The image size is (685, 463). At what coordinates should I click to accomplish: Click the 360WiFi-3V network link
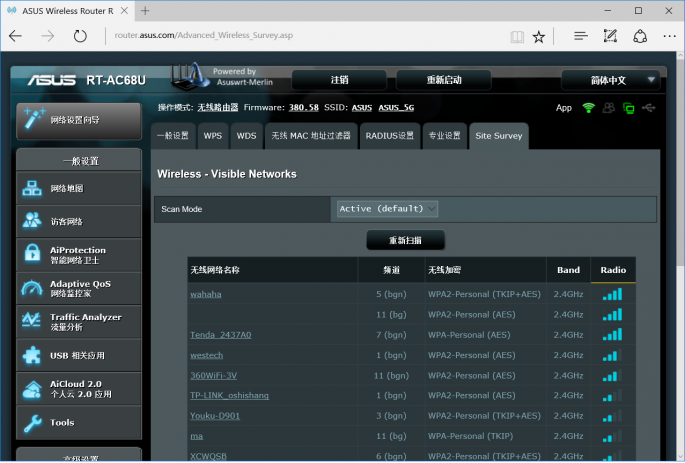pos(214,376)
